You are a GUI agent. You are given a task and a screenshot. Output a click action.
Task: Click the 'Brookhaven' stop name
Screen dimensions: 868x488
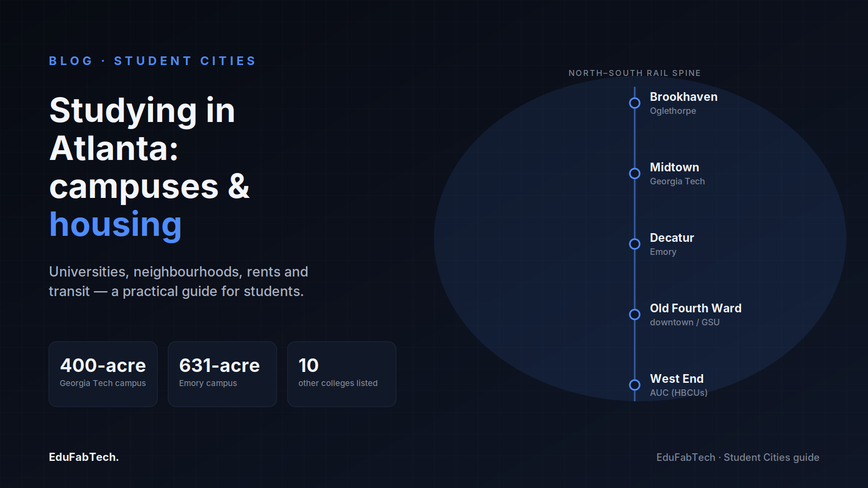684,97
